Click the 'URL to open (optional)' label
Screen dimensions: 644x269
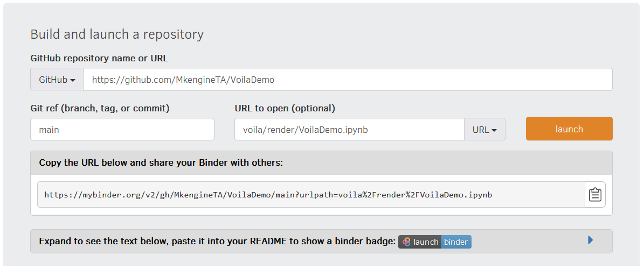click(285, 108)
